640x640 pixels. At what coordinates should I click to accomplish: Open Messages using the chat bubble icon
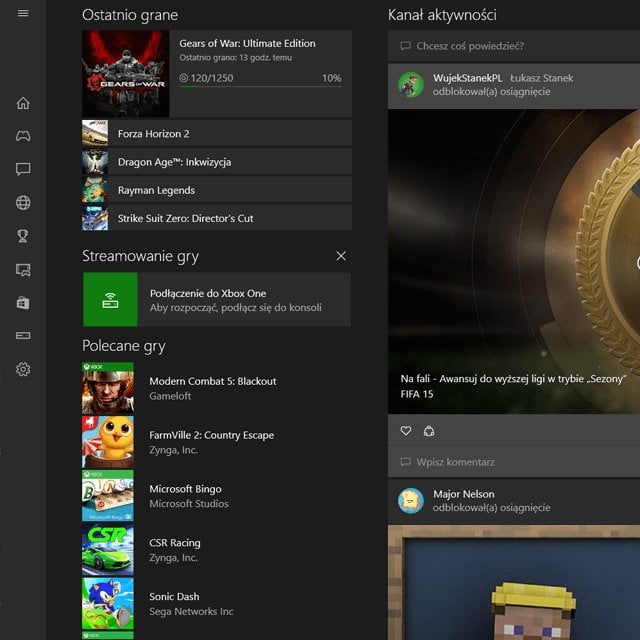pos(23,169)
